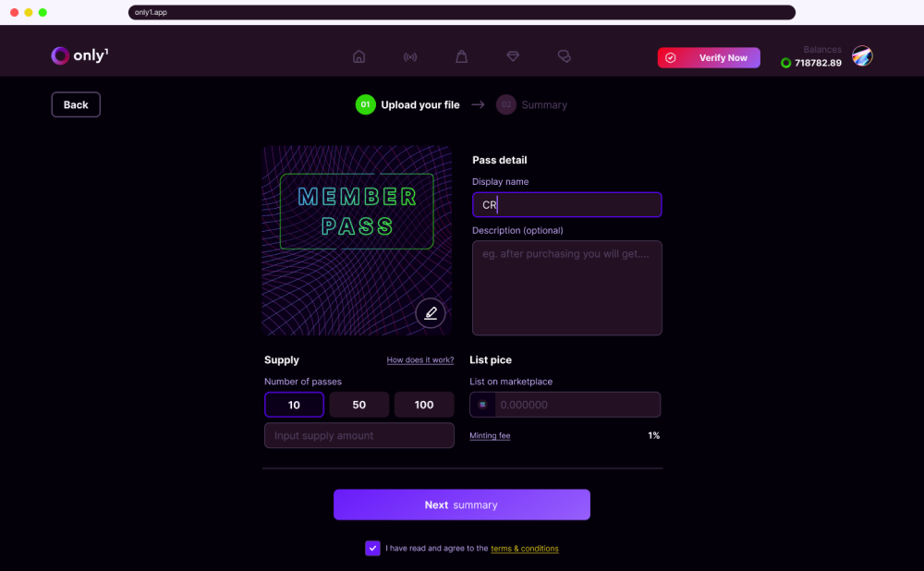Uncheck the terms agreement checkbox

[372, 548]
